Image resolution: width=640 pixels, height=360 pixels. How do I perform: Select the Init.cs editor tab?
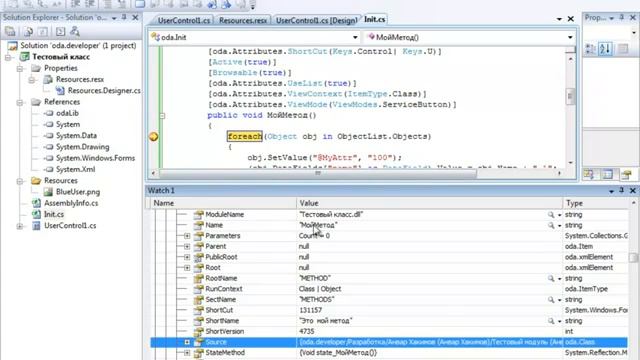coord(374,19)
